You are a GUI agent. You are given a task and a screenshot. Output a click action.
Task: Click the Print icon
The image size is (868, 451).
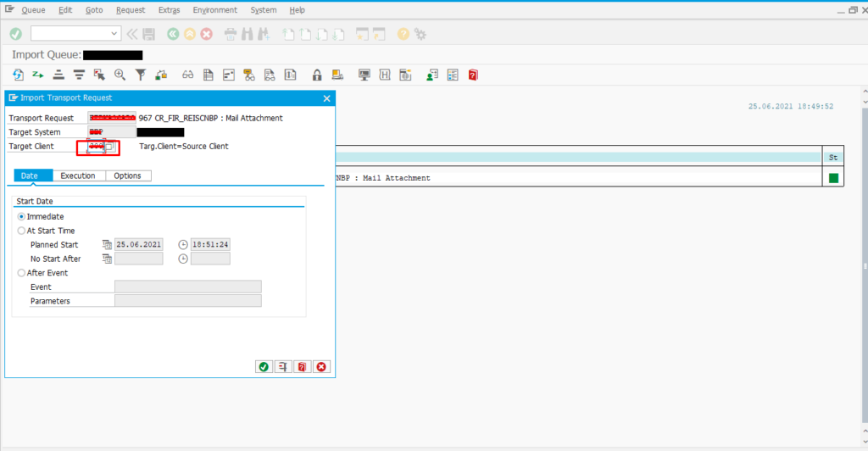(x=231, y=34)
